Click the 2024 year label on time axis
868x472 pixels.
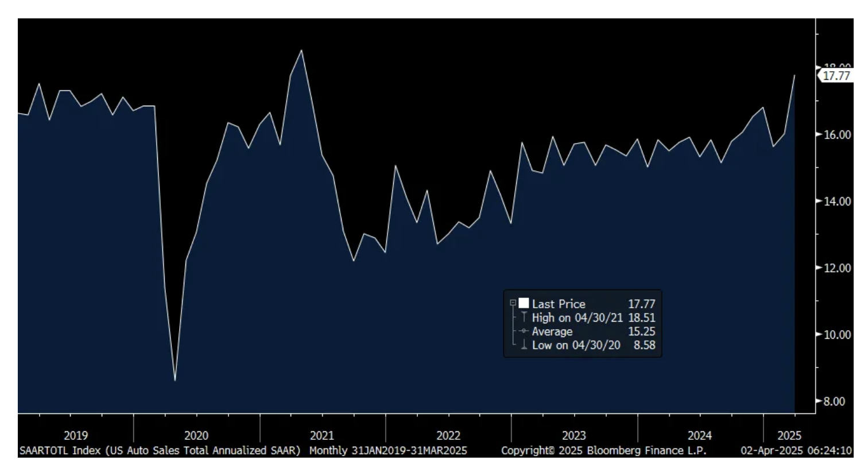pyautogui.click(x=699, y=436)
